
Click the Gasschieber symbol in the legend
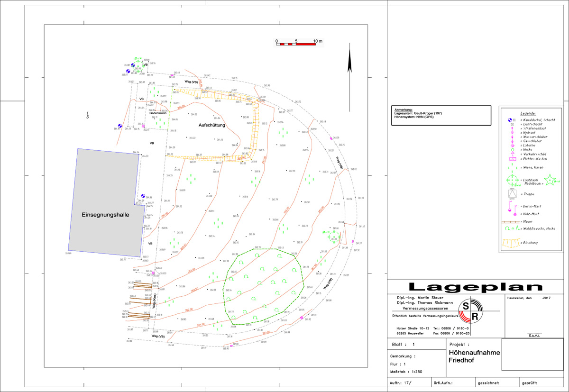tap(513, 141)
